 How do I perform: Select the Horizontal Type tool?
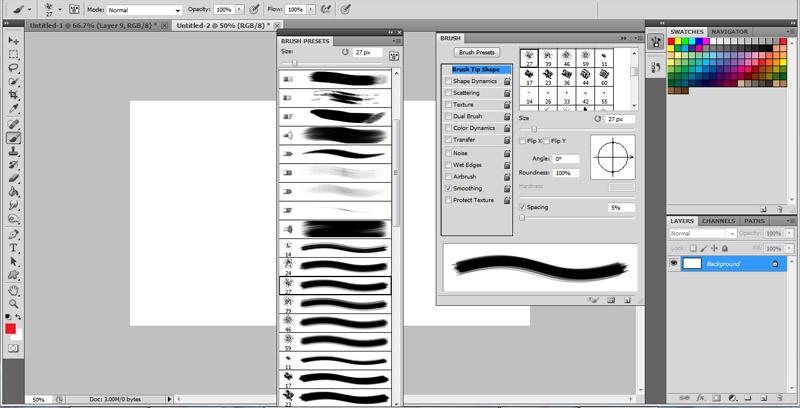pos(14,248)
